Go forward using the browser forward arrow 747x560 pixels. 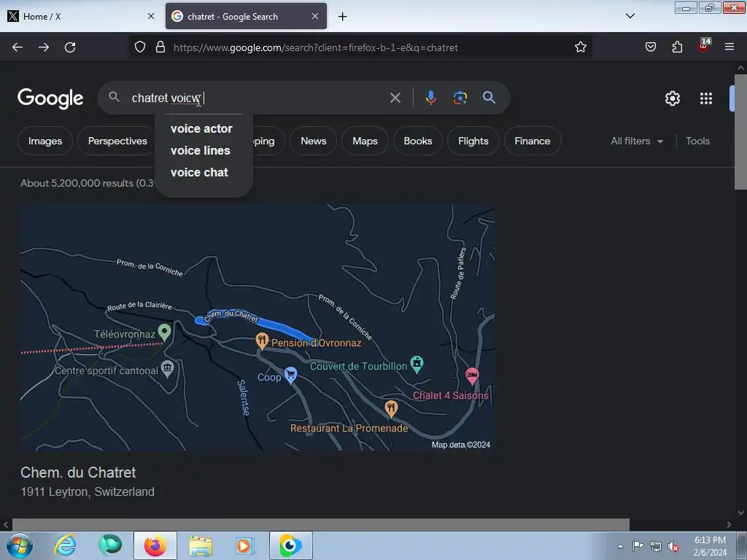(44, 47)
